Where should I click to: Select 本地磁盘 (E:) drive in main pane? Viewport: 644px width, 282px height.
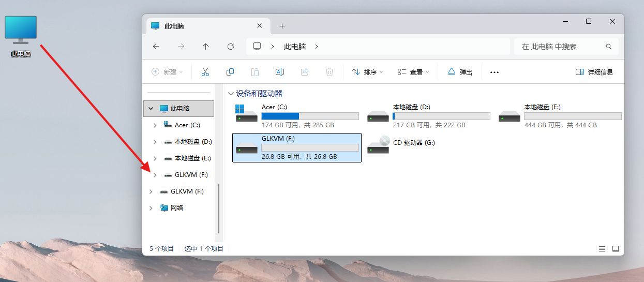point(560,116)
